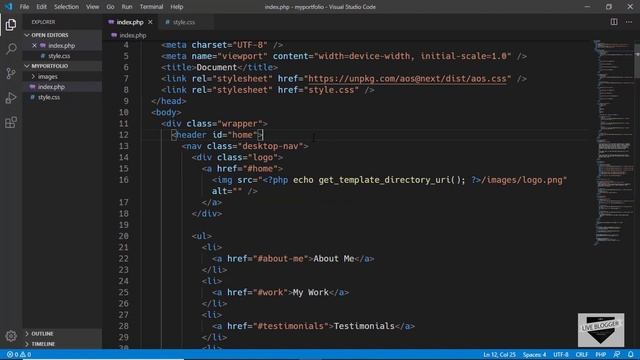
Task: Click "wrapper" class value on line 11
Action: coord(240,123)
